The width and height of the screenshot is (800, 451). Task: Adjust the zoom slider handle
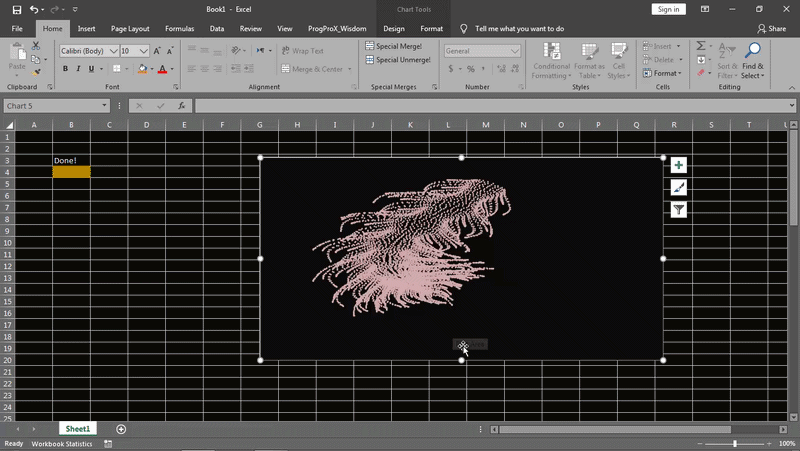coord(735,443)
